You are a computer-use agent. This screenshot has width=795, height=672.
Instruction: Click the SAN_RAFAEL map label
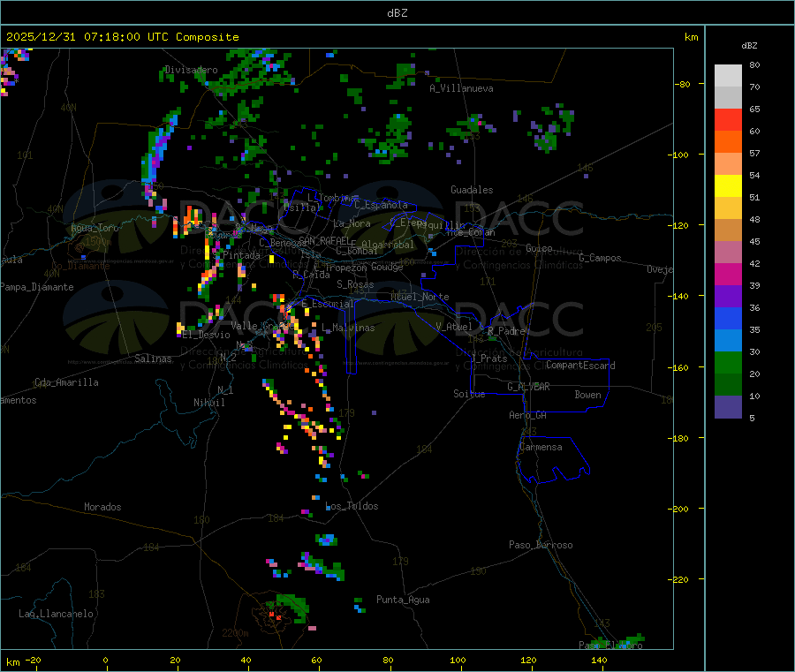pos(324,240)
